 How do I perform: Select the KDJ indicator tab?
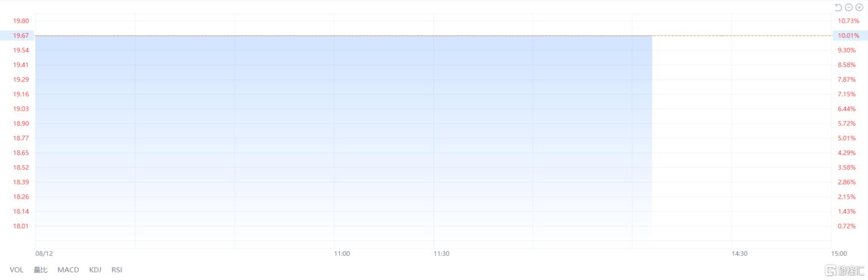click(95, 270)
